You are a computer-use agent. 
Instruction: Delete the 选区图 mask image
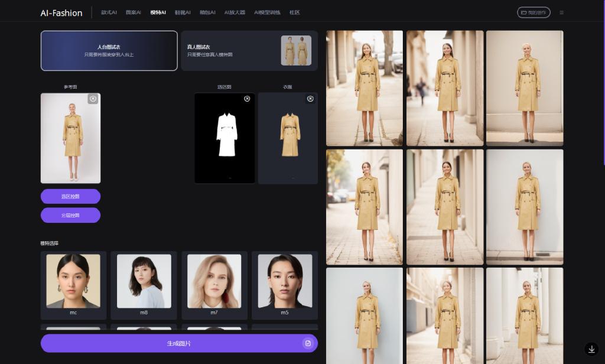(247, 99)
